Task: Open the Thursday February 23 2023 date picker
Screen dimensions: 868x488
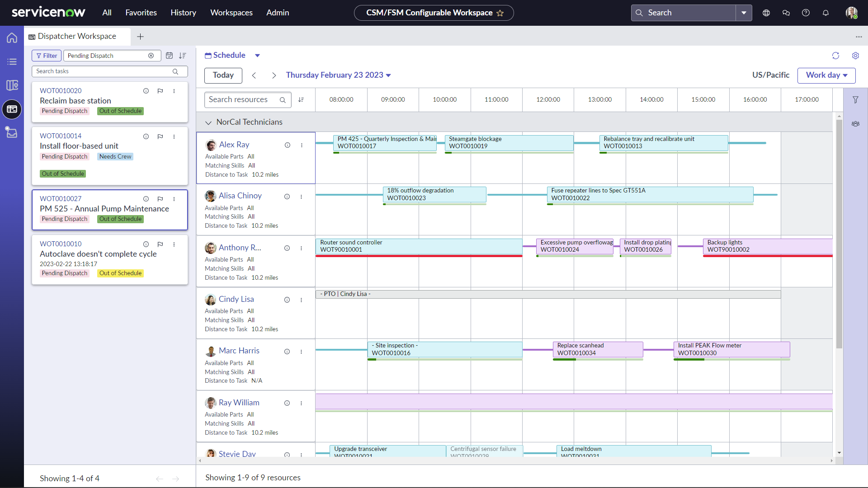Action: point(338,75)
